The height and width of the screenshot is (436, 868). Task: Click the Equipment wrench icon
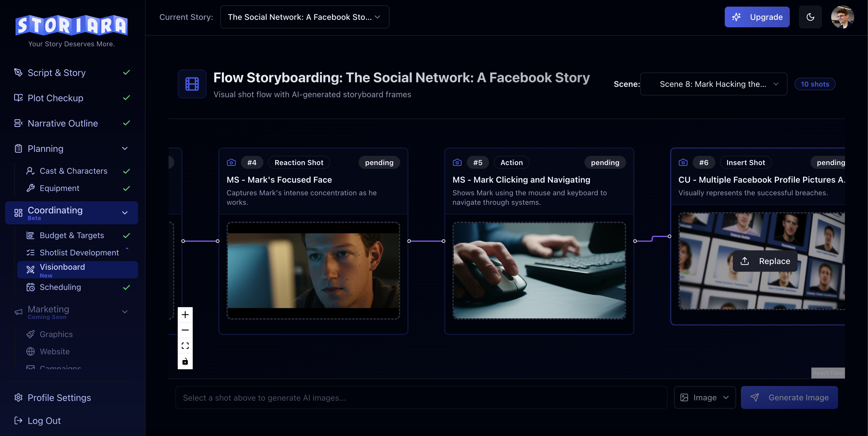(30, 188)
